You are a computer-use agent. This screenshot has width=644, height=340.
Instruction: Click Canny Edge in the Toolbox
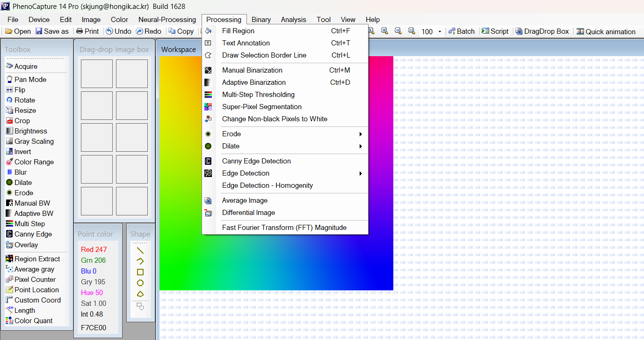(29, 234)
